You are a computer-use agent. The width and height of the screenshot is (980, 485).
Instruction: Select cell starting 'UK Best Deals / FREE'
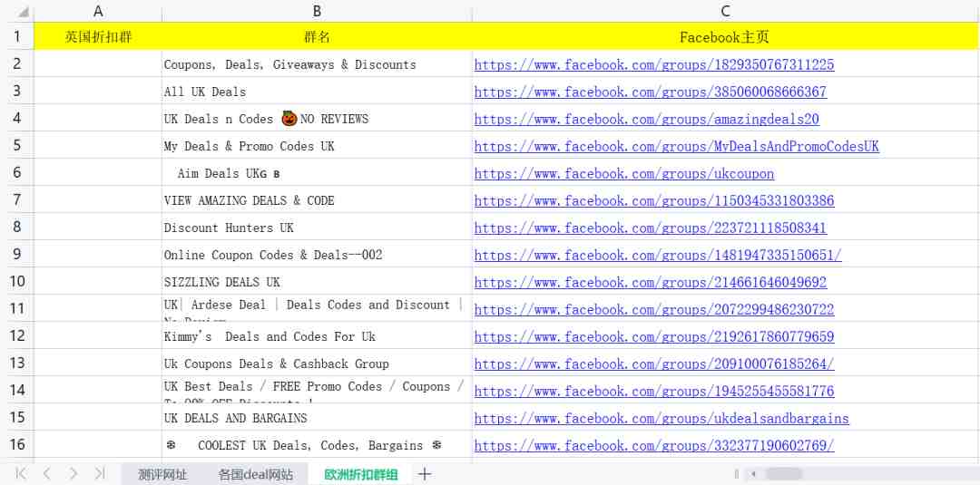pyautogui.click(x=317, y=391)
